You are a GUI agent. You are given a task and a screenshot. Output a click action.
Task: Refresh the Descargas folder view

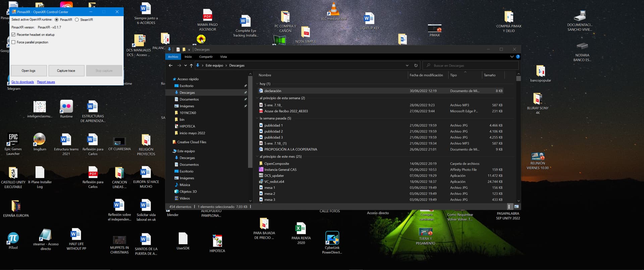(x=416, y=65)
